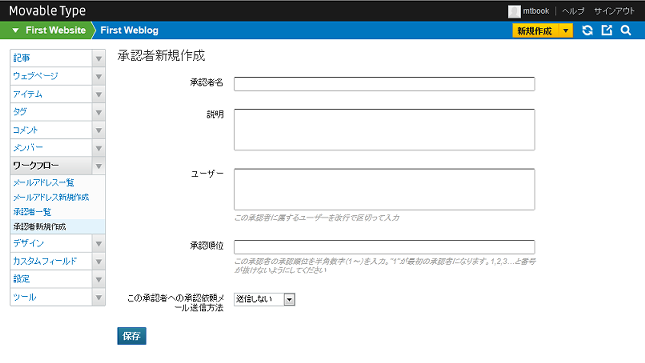Viewport: 645px width, 363px height.
Task: Open the 記事 sidebar menu
Action: point(51,58)
